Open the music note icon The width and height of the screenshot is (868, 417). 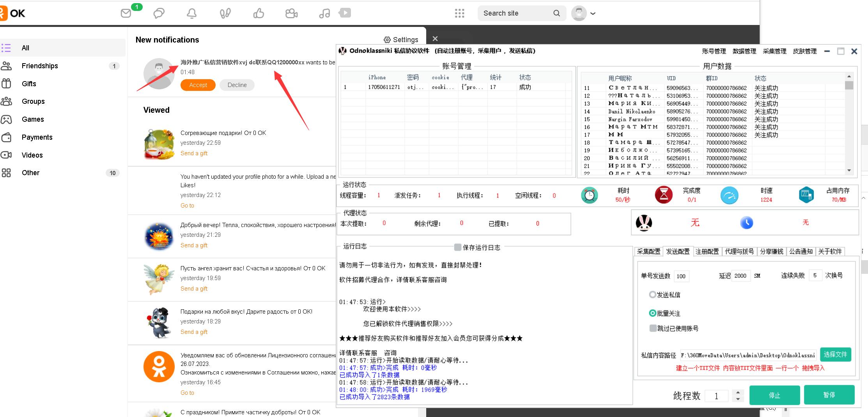tap(324, 13)
